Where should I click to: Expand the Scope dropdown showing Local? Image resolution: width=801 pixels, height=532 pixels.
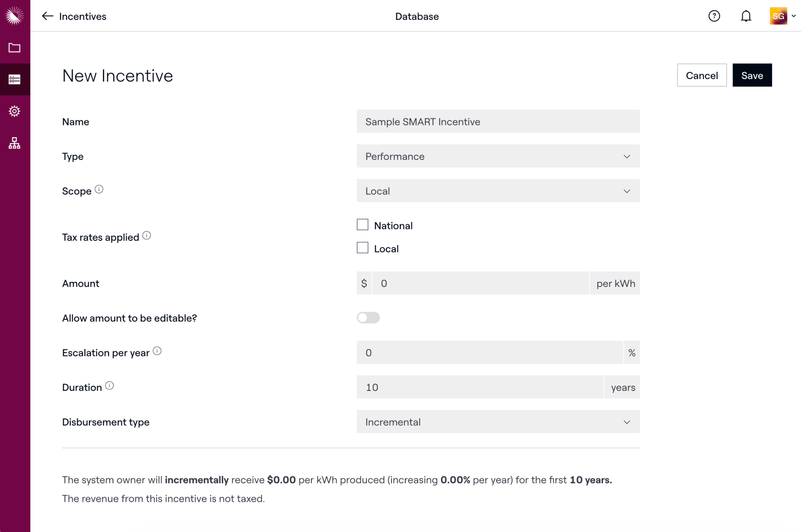click(x=498, y=191)
